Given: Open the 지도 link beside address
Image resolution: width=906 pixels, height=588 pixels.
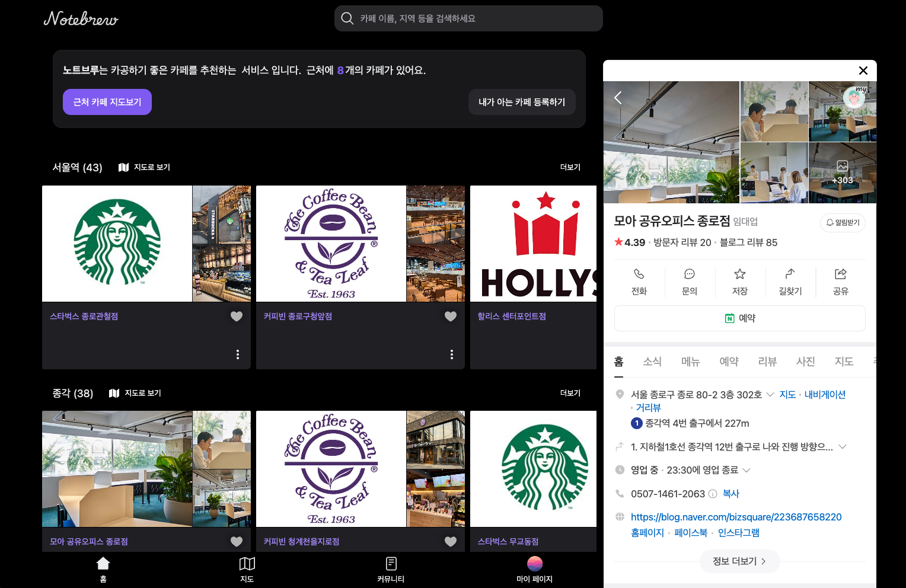Looking at the screenshot, I should click(787, 395).
